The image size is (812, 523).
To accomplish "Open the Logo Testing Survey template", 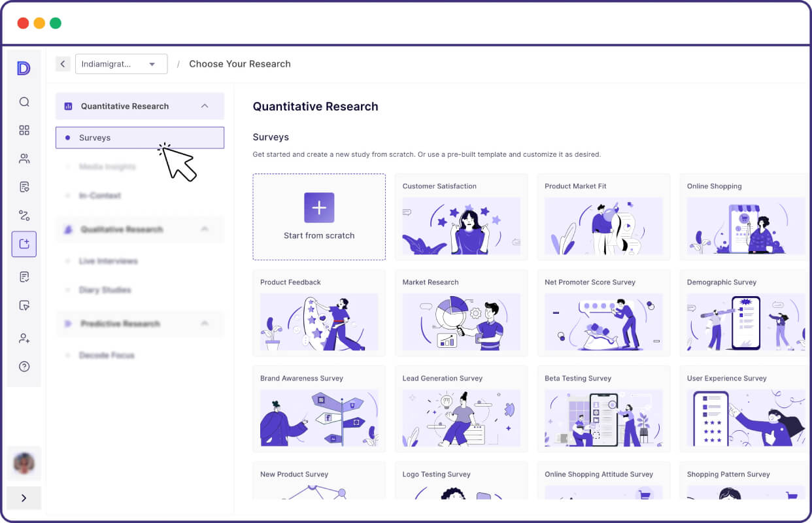I will [462, 481].
